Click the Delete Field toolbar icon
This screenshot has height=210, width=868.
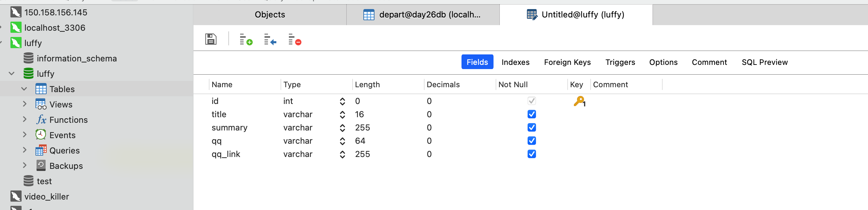pyautogui.click(x=295, y=39)
